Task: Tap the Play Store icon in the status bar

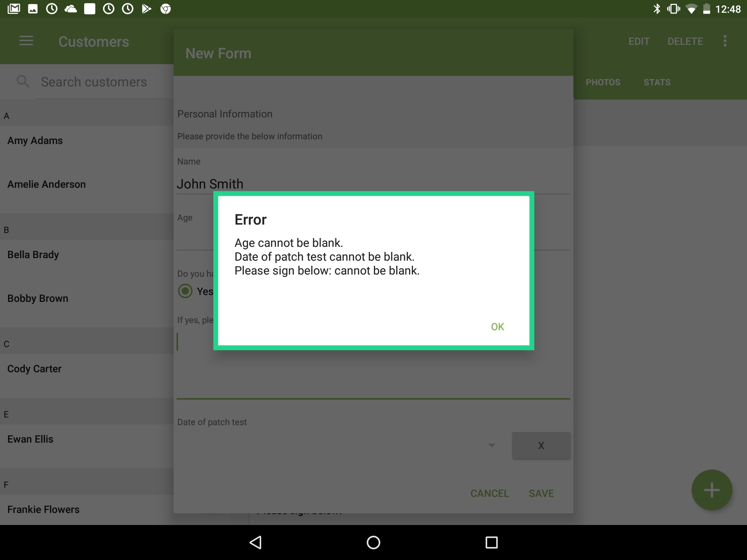Action: [147, 9]
